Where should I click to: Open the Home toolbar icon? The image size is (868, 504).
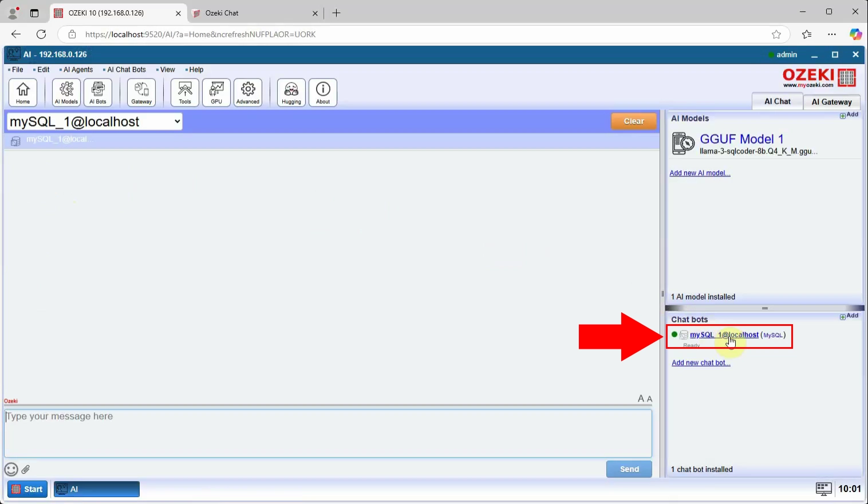[x=23, y=92]
